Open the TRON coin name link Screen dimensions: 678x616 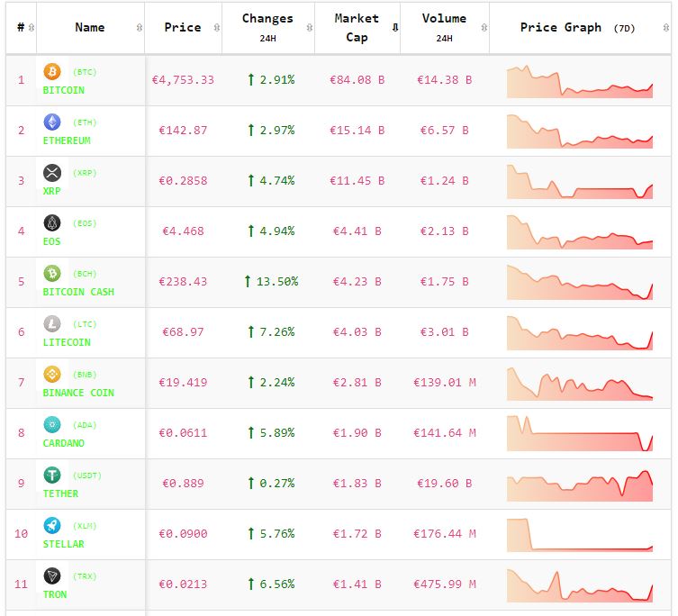click(55, 594)
